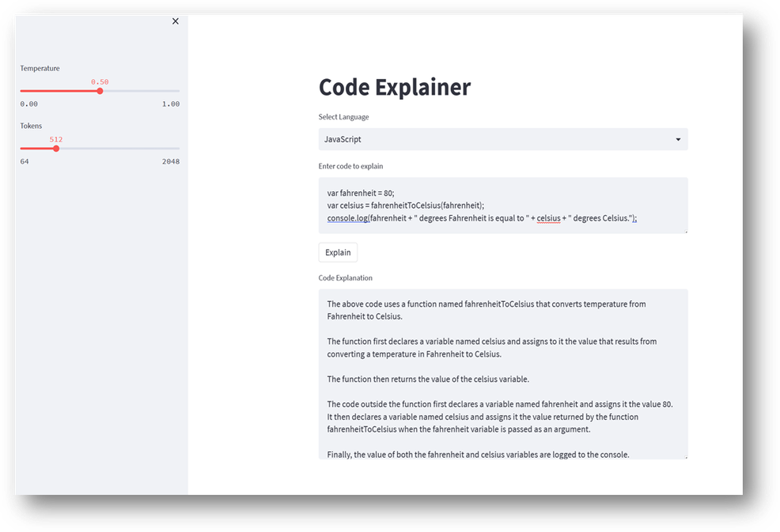780x532 pixels.
Task: Click the Tokens slider handle at 512
Action: pyautogui.click(x=56, y=149)
